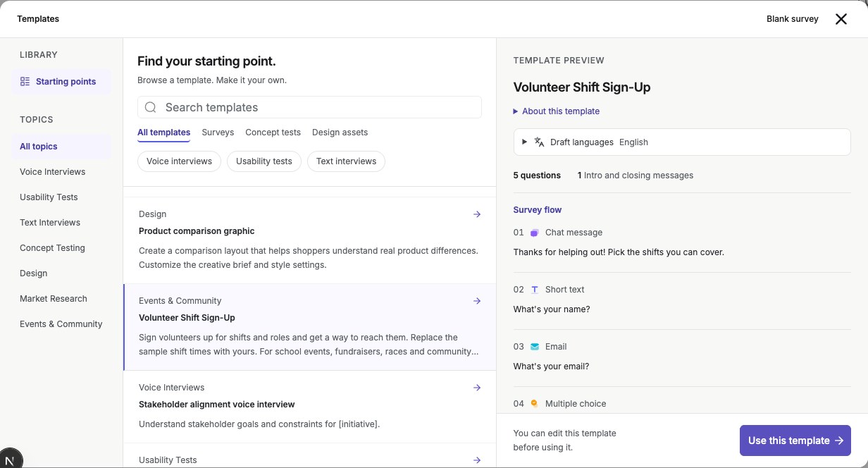Click the Email envelope icon

535,347
